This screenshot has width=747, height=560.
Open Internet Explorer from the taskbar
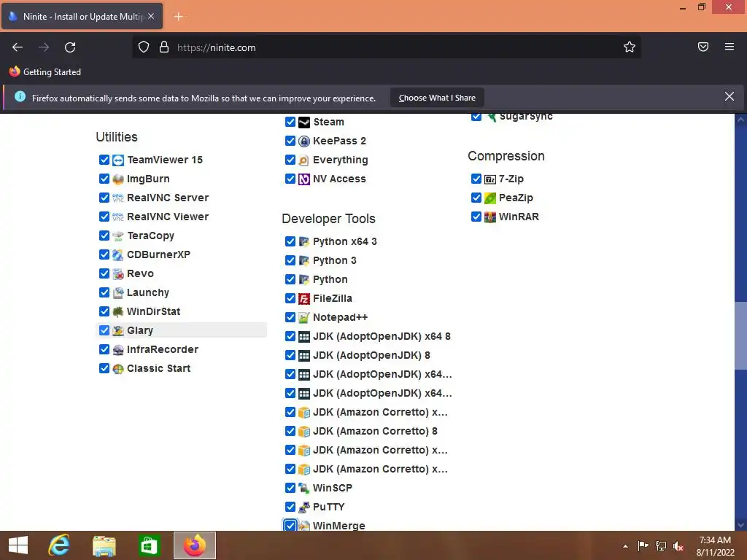pyautogui.click(x=59, y=545)
